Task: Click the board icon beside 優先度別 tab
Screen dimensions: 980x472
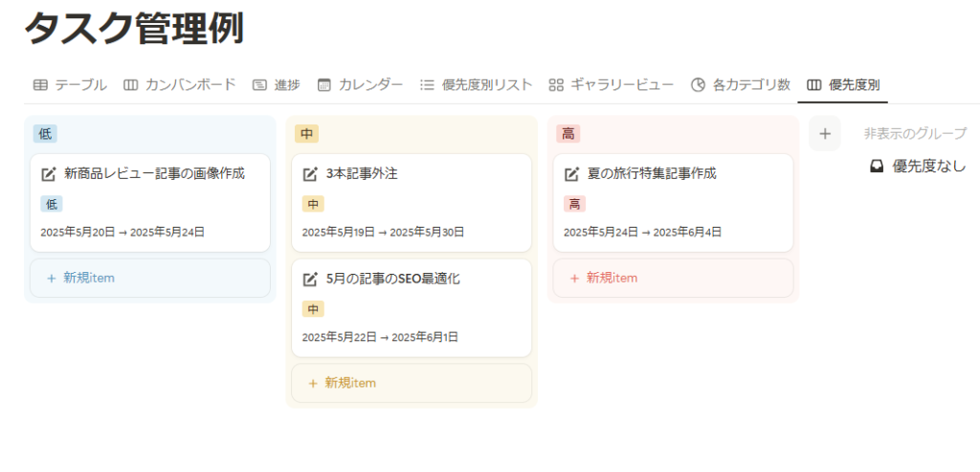Action: [813, 85]
